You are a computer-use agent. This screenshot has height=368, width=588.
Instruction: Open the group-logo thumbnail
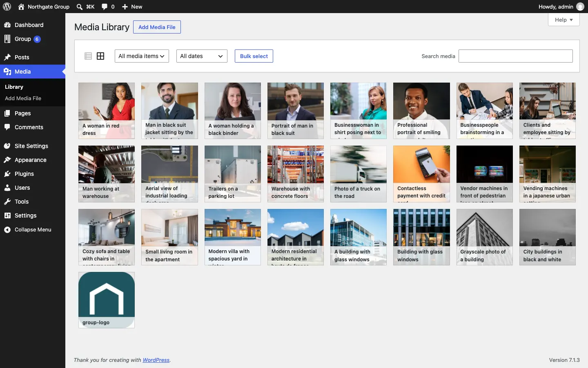pyautogui.click(x=107, y=300)
